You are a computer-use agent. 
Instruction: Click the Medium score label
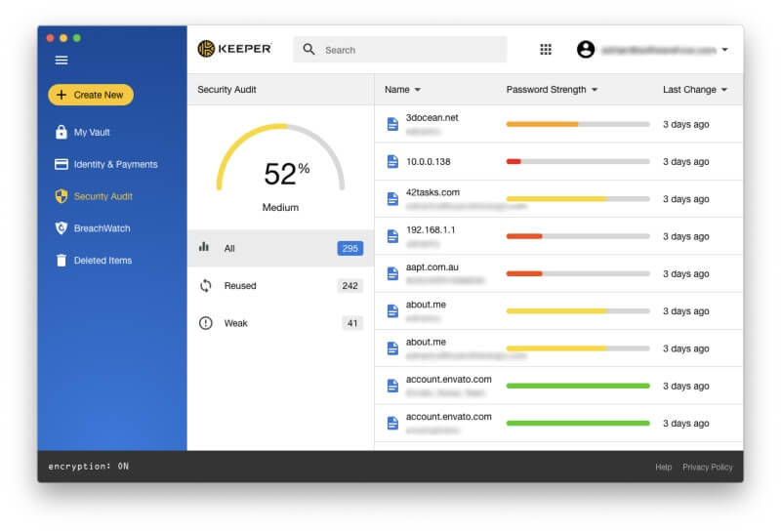tap(280, 207)
